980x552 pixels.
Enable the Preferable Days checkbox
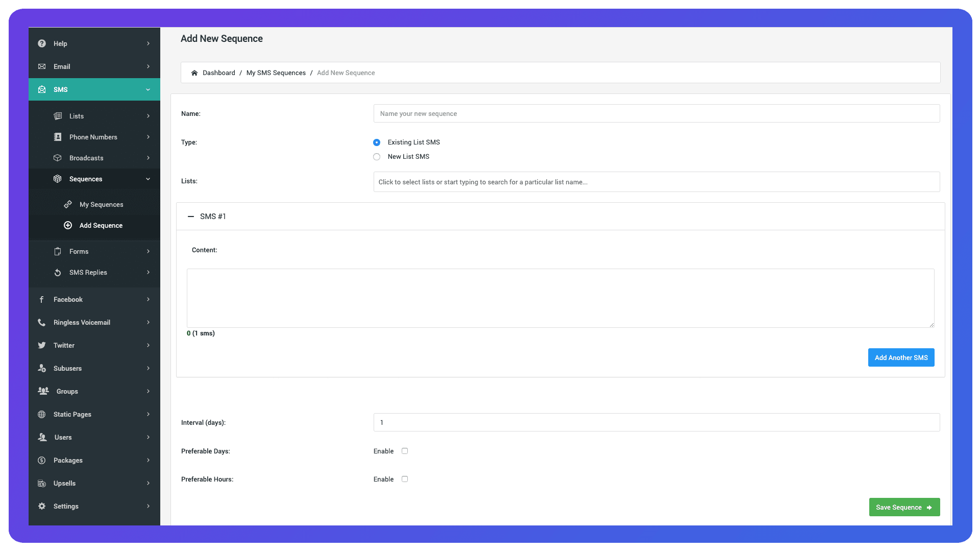coord(405,451)
